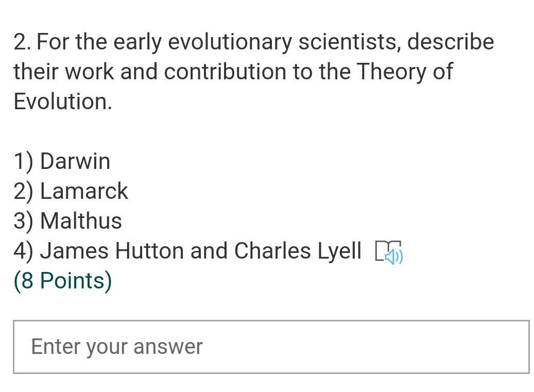Screen dimensions: 534x392
Task: Click the word "Evolution." ending the question
Action: click(62, 101)
